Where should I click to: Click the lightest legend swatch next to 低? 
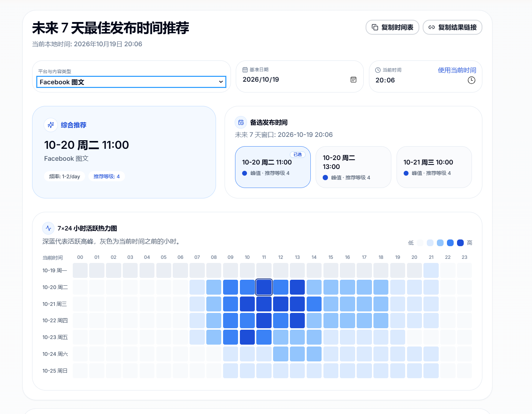(420, 243)
